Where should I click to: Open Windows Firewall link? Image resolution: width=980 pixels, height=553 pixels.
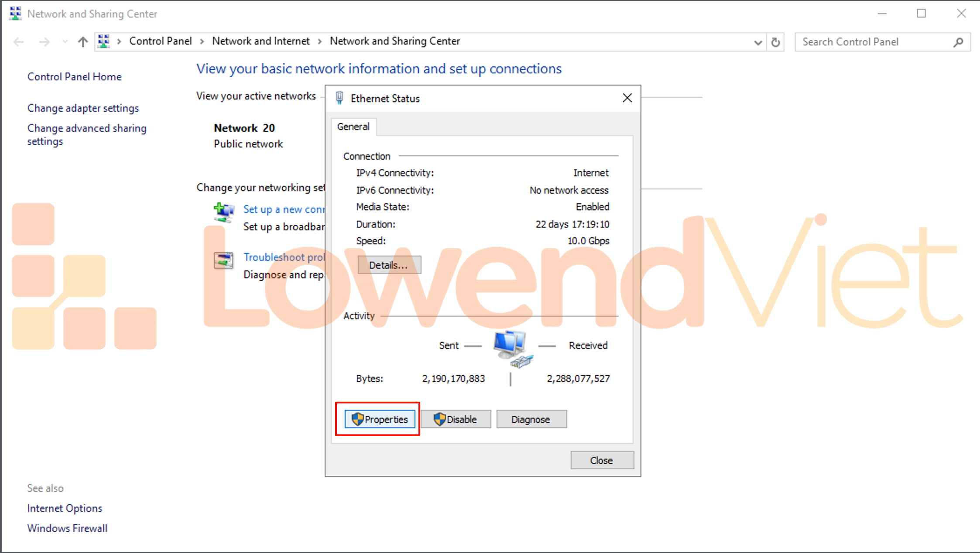pos(67,528)
